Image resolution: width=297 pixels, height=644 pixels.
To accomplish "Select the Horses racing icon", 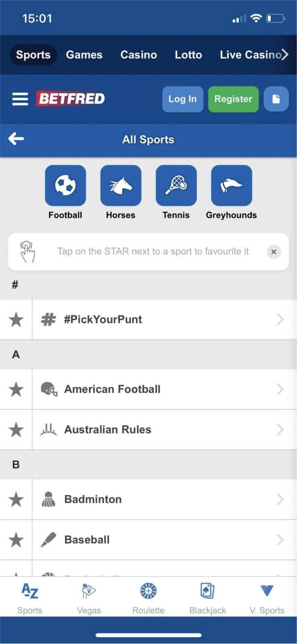I will pyautogui.click(x=121, y=185).
